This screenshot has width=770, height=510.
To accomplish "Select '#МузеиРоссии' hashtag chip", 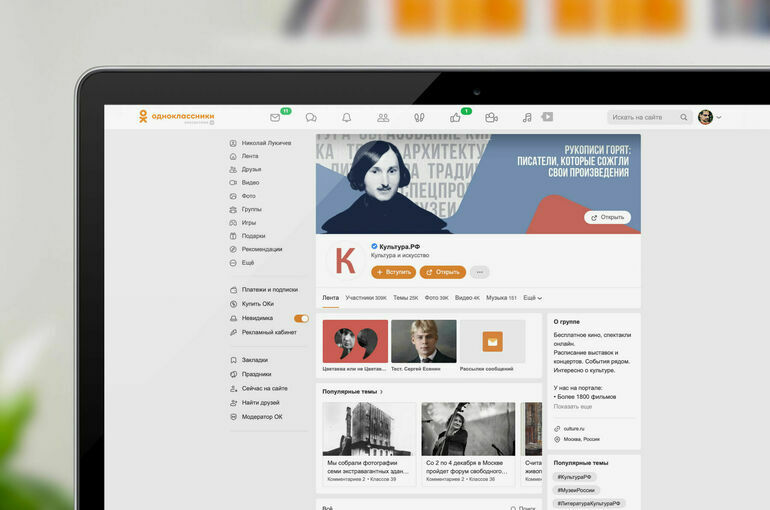I will (576, 490).
